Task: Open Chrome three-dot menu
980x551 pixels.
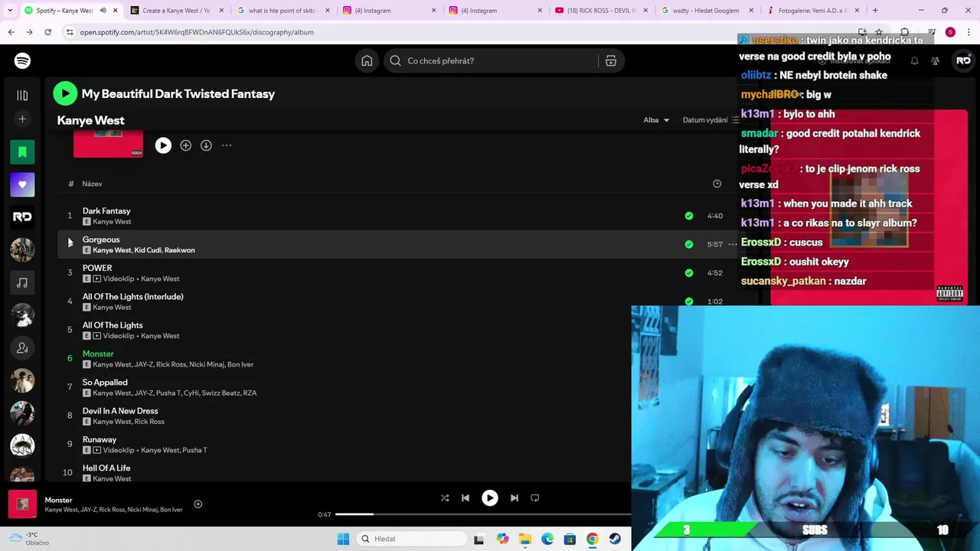Action: [x=967, y=32]
